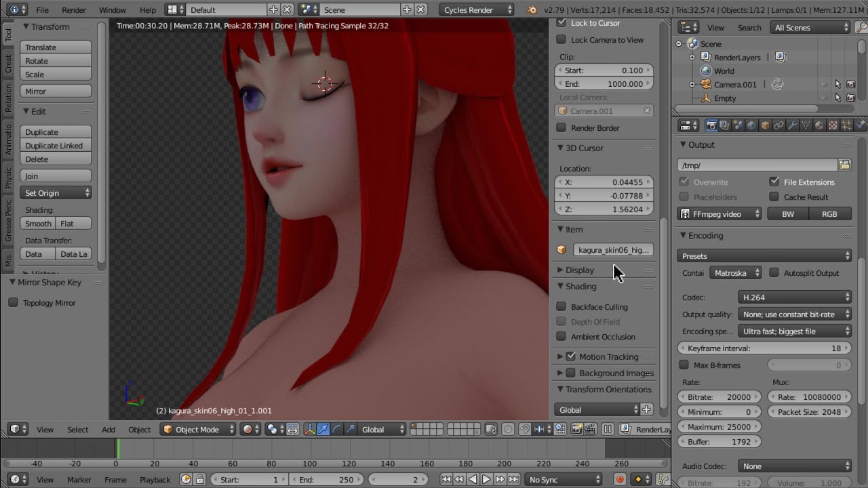868x488 pixels.
Task: Enable the Render Border checkbox
Action: click(x=561, y=127)
